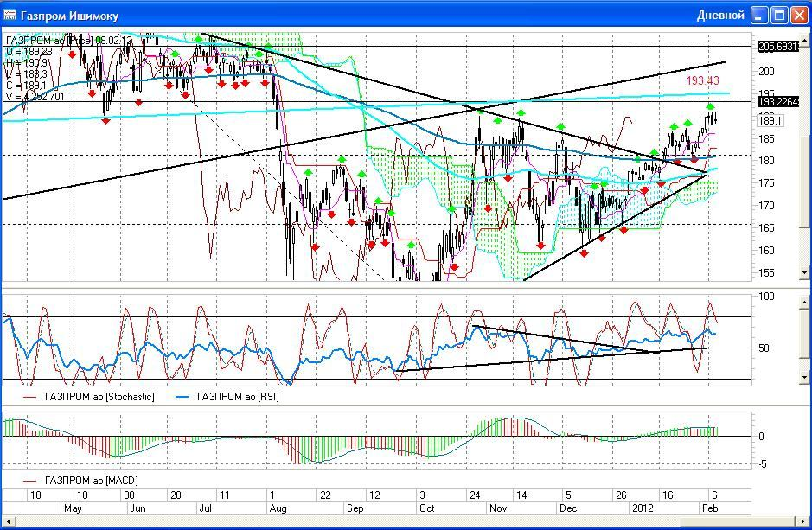Click the Jun month label on time axis
The image size is (812, 530).
[137, 508]
